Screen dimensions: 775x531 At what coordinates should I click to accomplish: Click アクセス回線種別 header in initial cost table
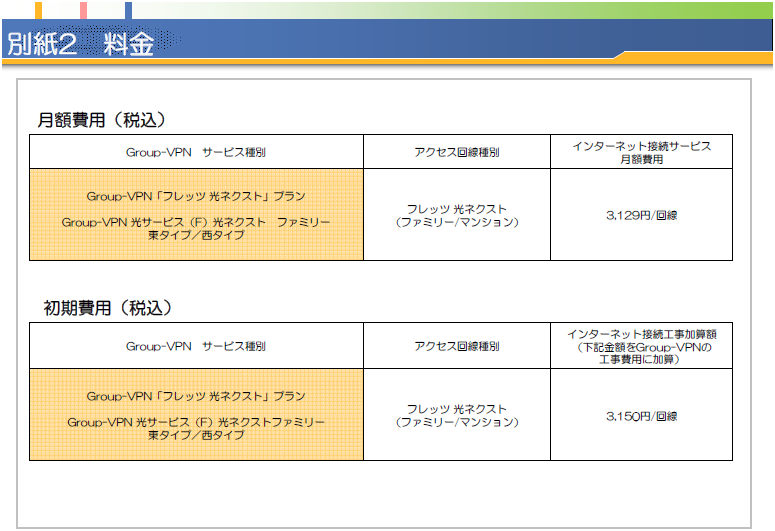[456, 346]
